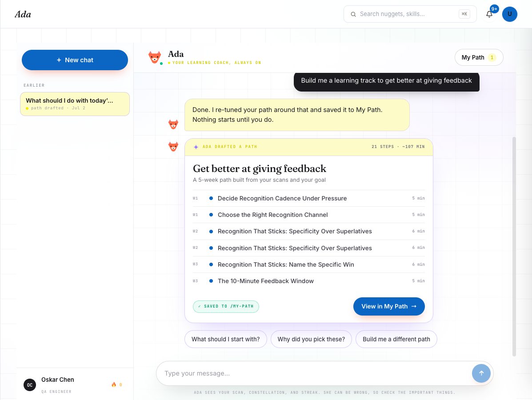Click the search magnifier icon
Image resolution: width=532 pixels, height=400 pixels.
click(x=353, y=14)
